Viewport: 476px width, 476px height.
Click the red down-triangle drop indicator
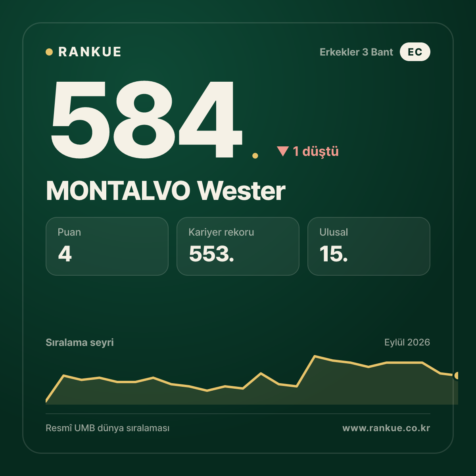coord(283,151)
